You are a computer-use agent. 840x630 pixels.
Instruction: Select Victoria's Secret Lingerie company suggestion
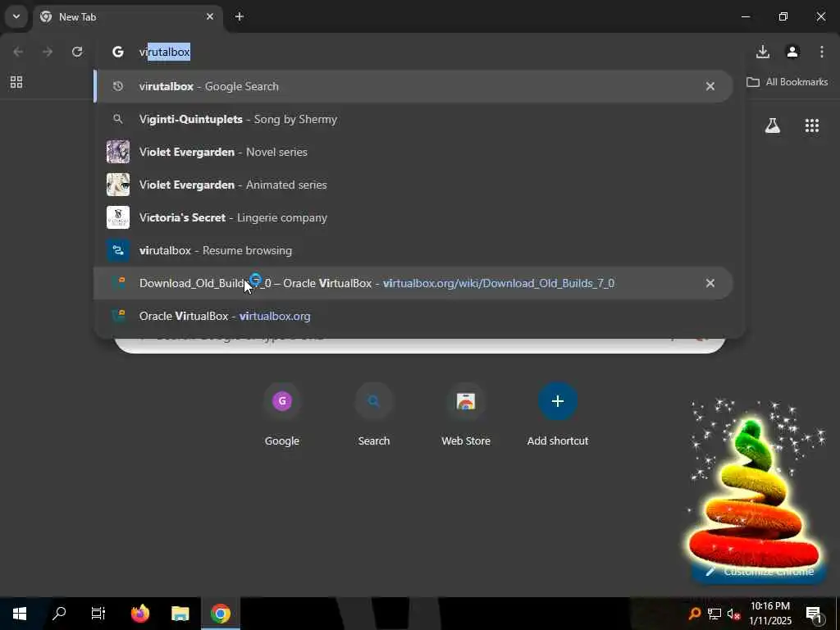[x=413, y=217]
